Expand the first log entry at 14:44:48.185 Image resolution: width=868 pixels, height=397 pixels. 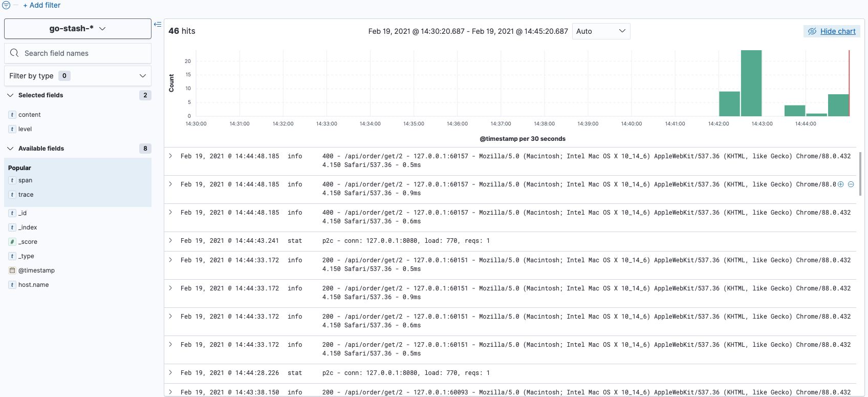tap(171, 156)
